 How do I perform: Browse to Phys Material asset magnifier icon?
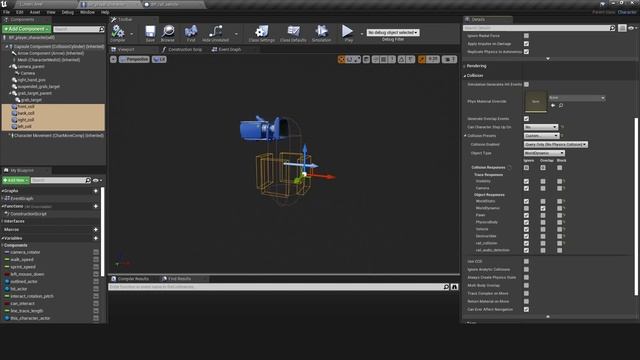561,105
